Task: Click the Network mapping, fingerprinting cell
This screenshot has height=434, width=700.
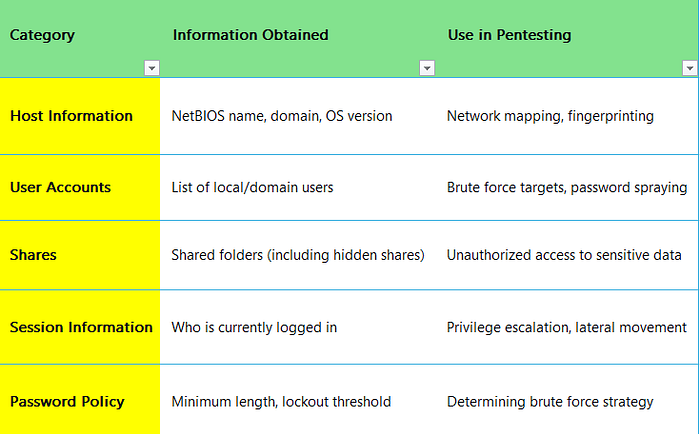Action: click(567, 116)
